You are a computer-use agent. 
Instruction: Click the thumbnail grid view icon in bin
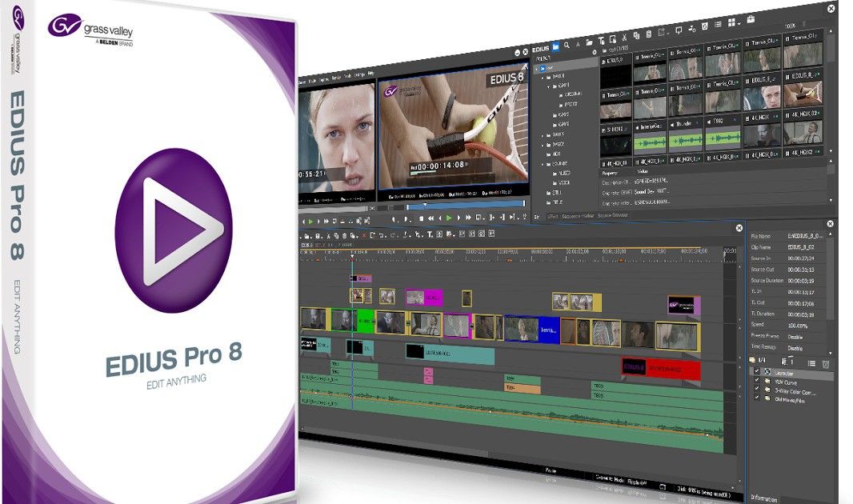(731, 22)
